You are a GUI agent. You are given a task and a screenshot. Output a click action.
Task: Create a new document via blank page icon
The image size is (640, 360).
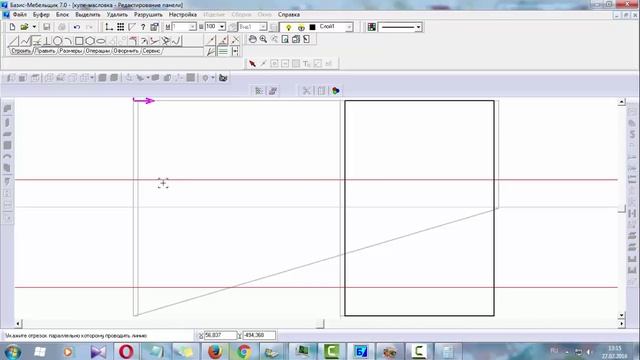click(12, 27)
